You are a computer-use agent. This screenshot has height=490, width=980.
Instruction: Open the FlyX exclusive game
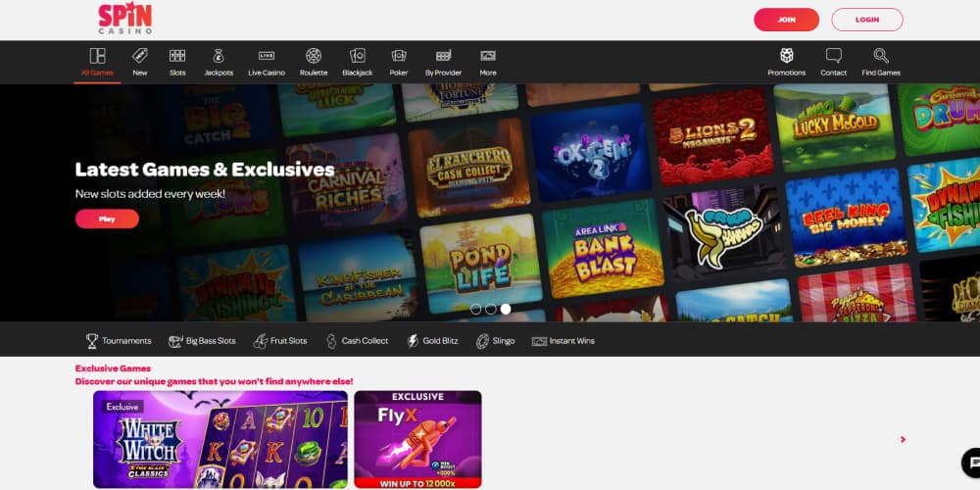(417, 439)
